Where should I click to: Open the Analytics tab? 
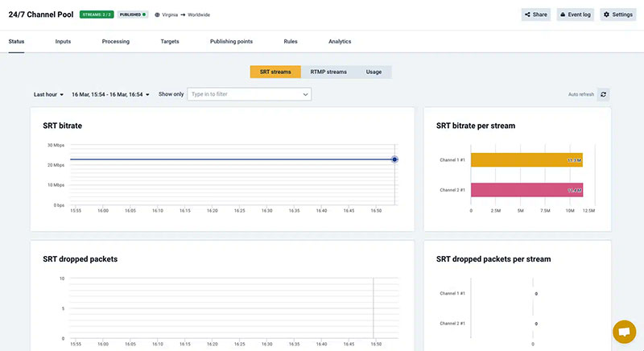(x=340, y=41)
